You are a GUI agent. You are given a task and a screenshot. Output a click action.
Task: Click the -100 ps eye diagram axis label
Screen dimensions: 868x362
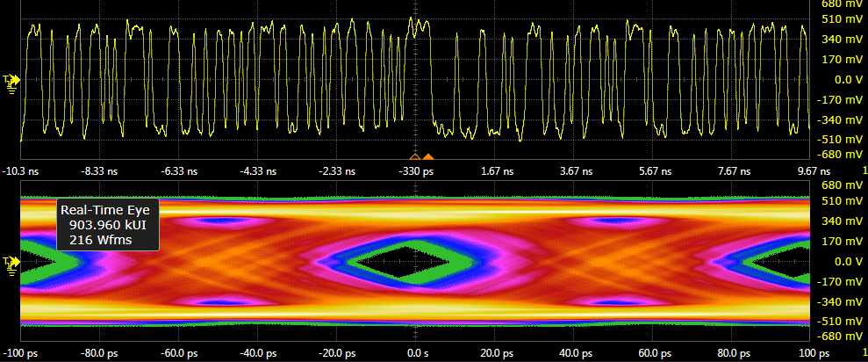pyautogui.click(x=20, y=353)
